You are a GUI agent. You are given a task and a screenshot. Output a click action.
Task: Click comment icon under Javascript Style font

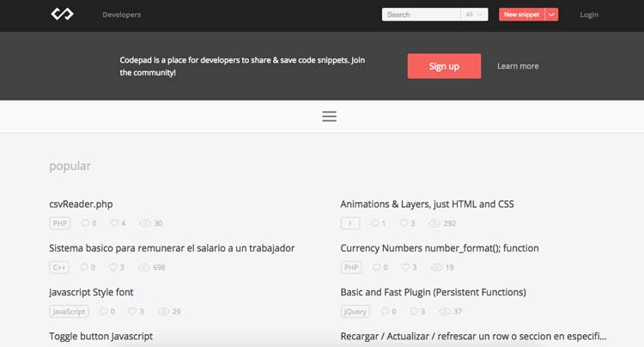[104, 311]
